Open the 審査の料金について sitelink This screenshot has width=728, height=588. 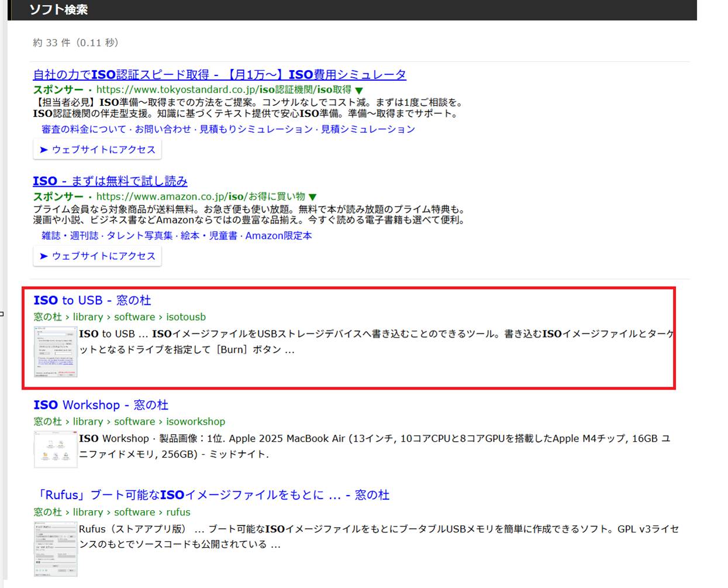point(84,129)
